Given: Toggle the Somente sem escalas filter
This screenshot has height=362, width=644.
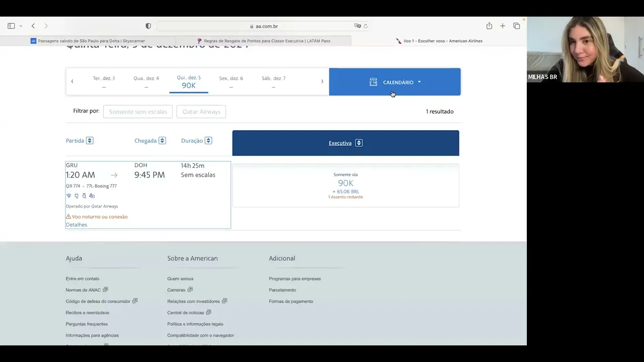Looking at the screenshot, I should (138, 112).
